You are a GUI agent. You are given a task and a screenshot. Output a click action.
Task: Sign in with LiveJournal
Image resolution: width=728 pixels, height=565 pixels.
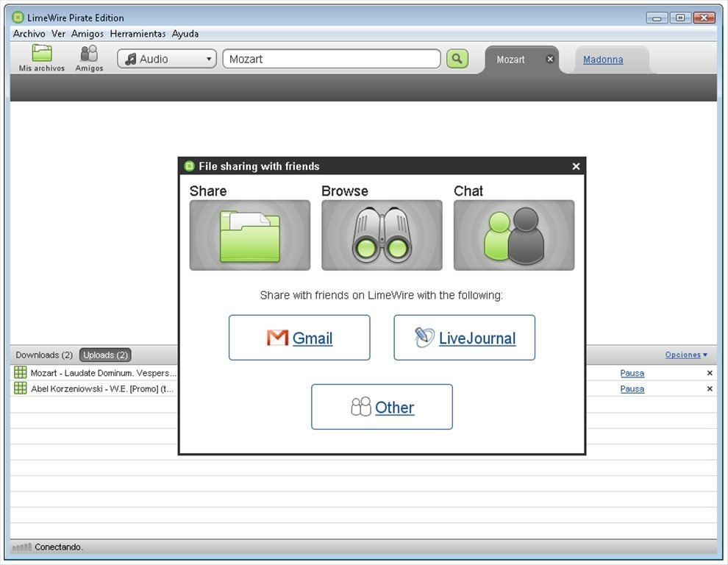pyautogui.click(x=464, y=338)
